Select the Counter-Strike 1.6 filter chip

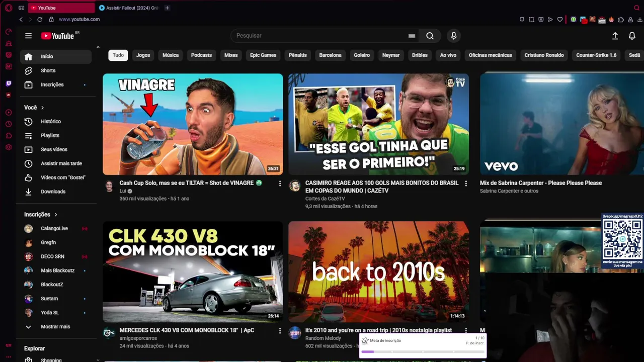pyautogui.click(x=596, y=55)
